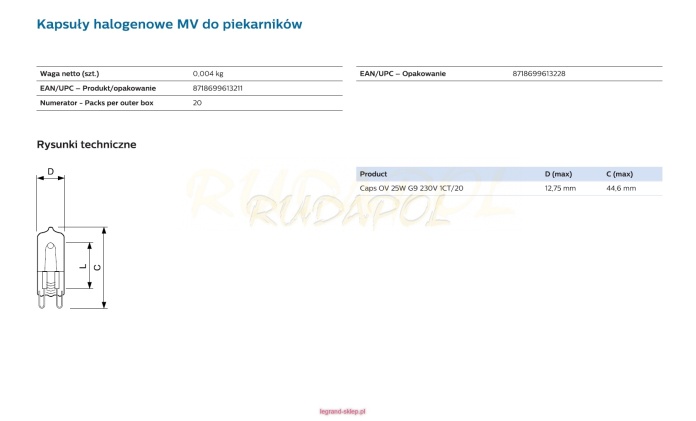
Task: Click the Numerator - Packs per outer box label
Action: coord(97,102)
